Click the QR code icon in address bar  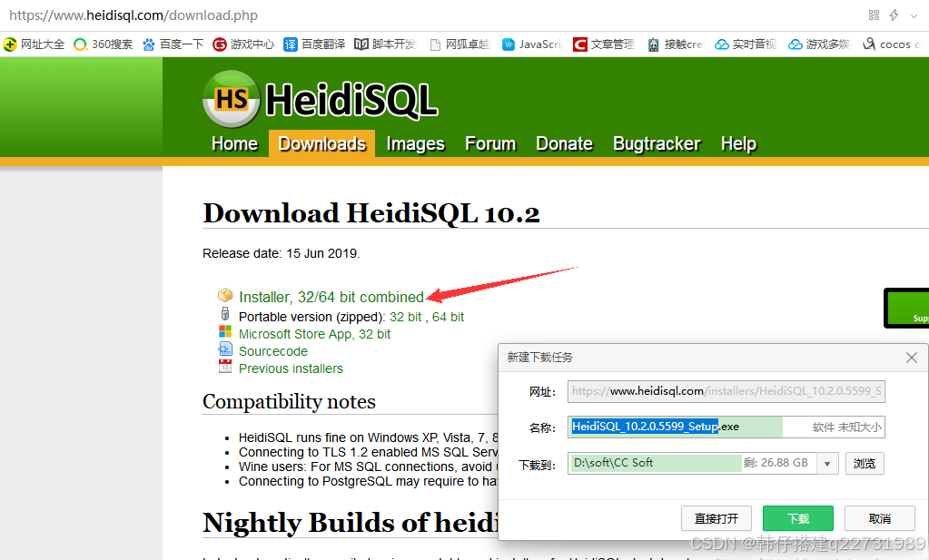(x=874, y=15)
